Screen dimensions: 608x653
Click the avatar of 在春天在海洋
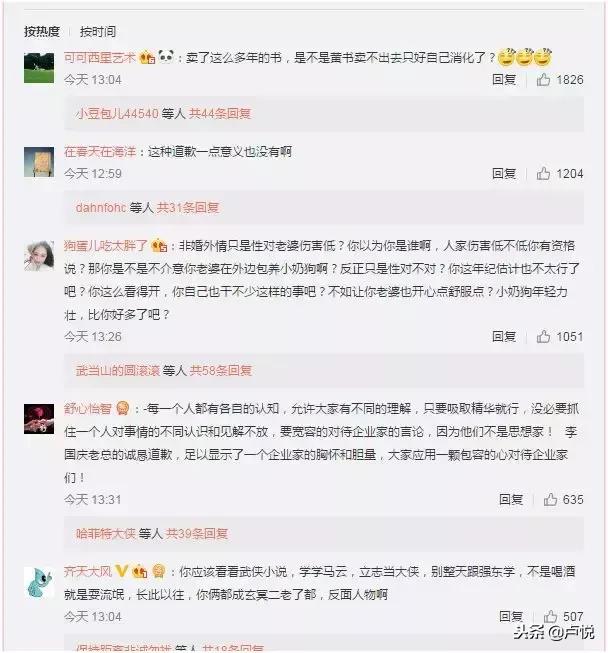tap(39, 162)
